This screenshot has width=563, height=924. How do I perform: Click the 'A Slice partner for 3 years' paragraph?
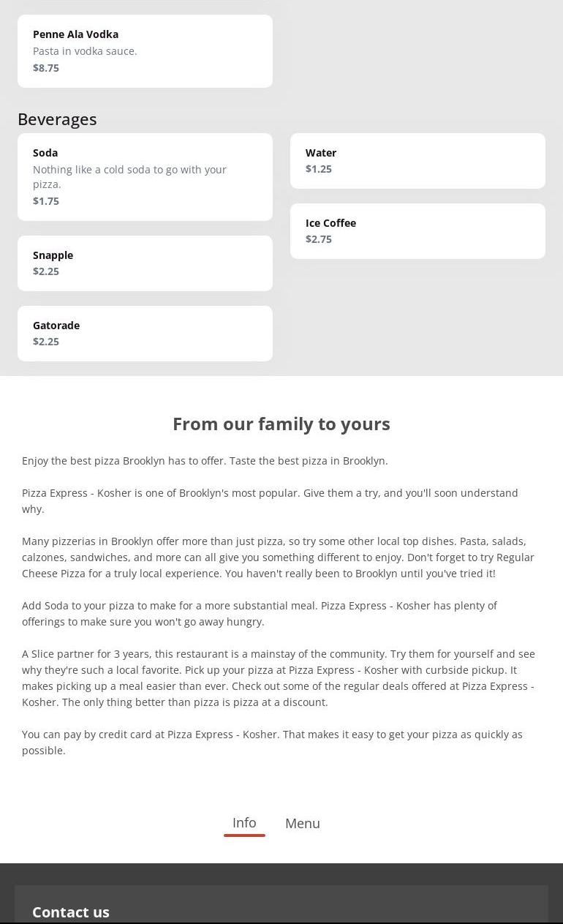[x=278, y=677]
